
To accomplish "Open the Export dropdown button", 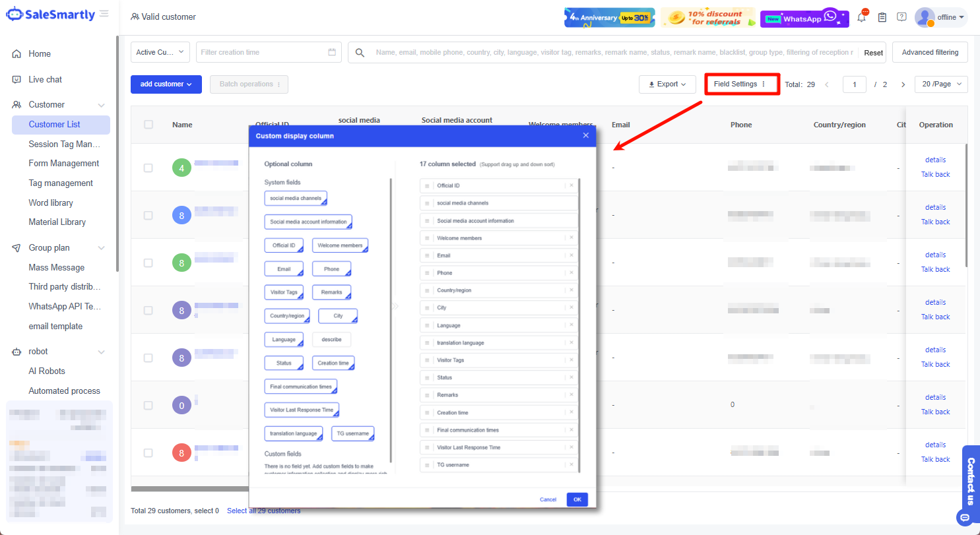I will [667, 84].
